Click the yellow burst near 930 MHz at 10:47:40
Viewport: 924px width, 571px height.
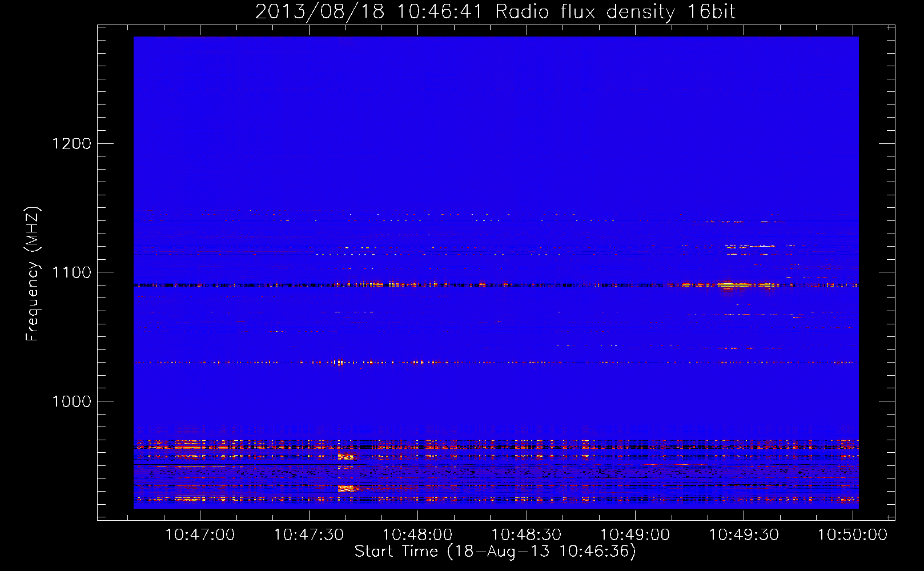pos(346,488)
